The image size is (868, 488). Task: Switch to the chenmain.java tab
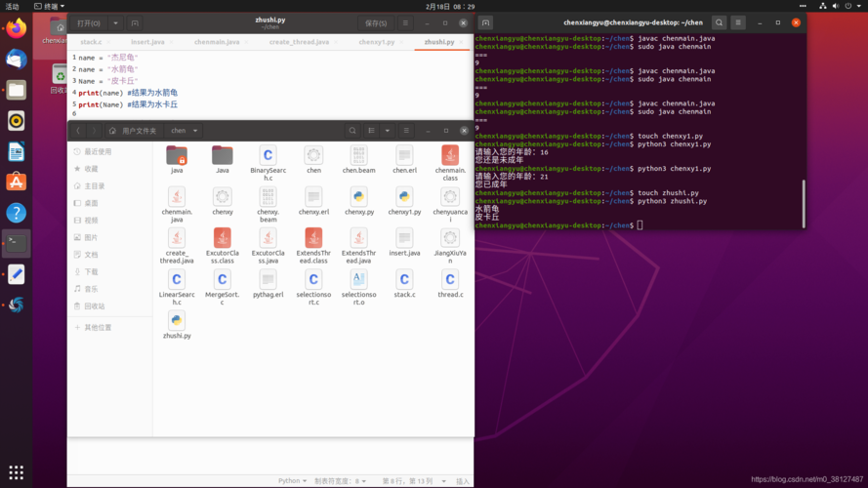[217, 42]
